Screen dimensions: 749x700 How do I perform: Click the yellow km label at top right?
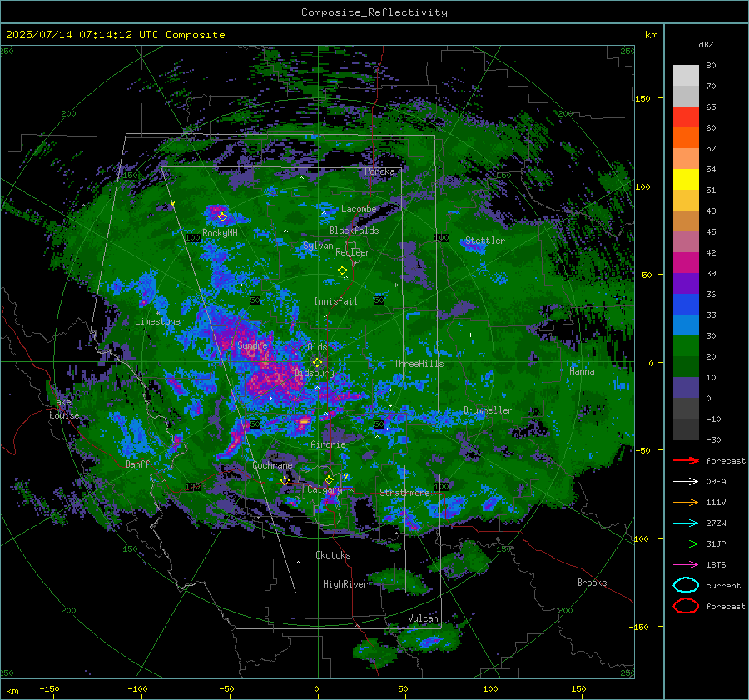coord(651,35)
